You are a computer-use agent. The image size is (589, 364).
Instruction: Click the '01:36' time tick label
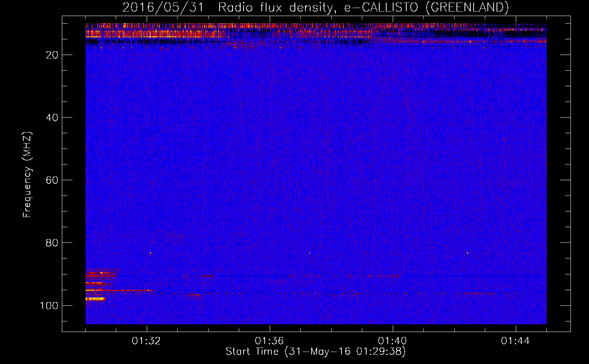click(269, 341)
